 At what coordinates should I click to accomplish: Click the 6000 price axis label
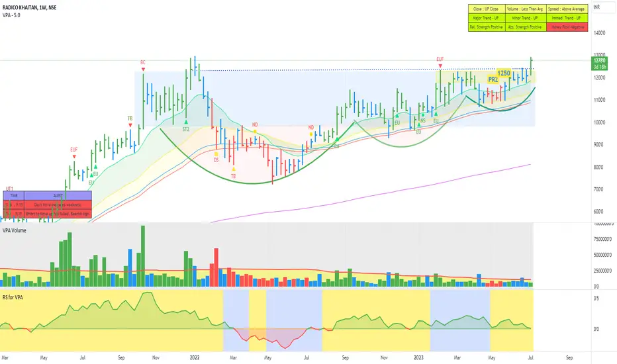coord(598,212)
